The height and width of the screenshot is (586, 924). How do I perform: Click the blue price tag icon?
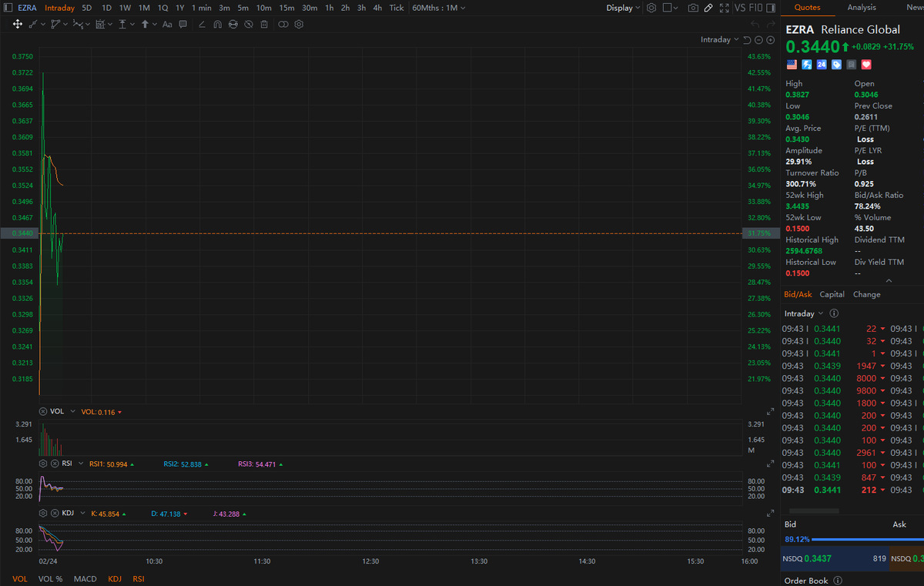coord(836,65)
